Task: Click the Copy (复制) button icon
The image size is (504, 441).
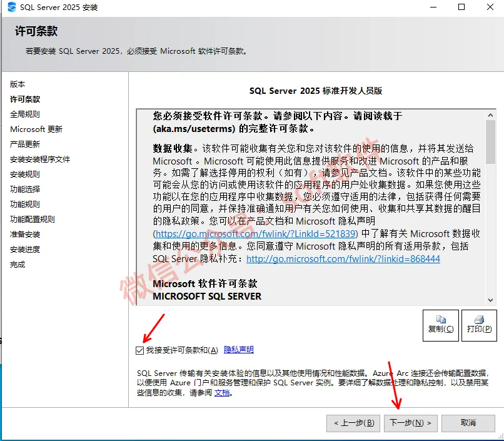Action: tap(441, 319)
